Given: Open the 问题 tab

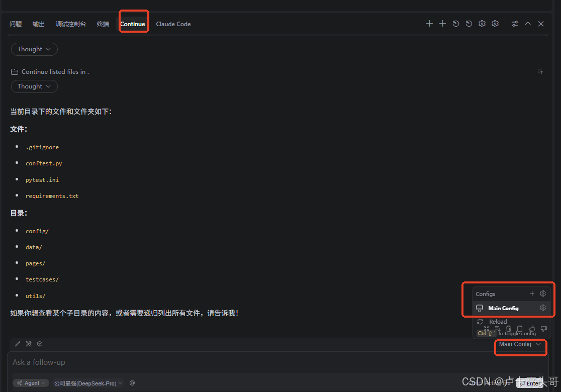Looking at the screenshot, I should (x=16, y=24).
